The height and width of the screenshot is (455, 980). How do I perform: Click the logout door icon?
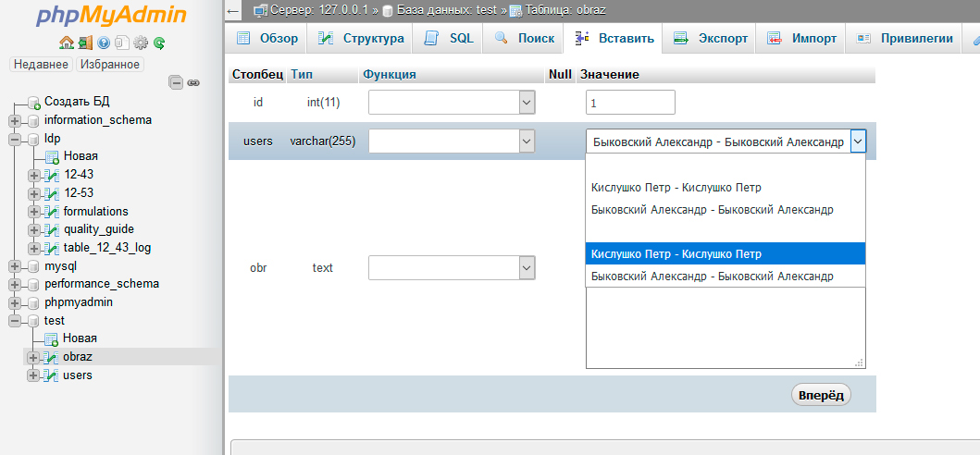pyautogui.click(x=85, y=43)
